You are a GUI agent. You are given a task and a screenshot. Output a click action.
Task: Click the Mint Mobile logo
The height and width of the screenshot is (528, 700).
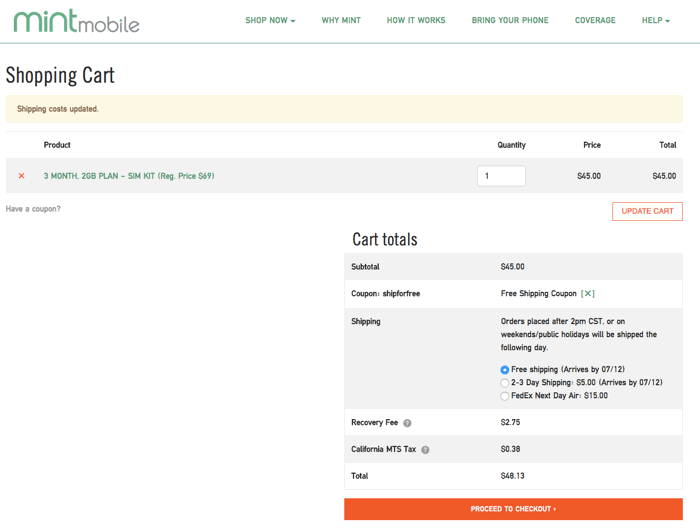[76, 21]
